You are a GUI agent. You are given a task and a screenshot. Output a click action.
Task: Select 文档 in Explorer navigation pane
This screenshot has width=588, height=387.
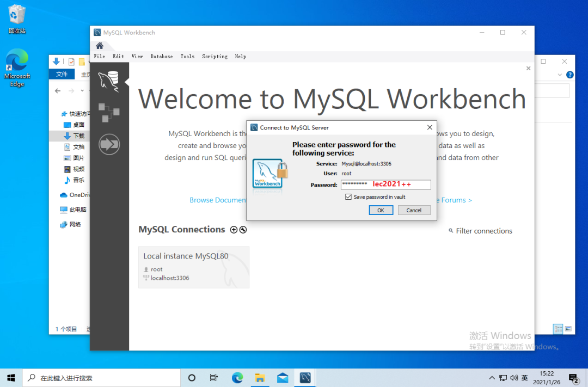(x=74, y=147)
